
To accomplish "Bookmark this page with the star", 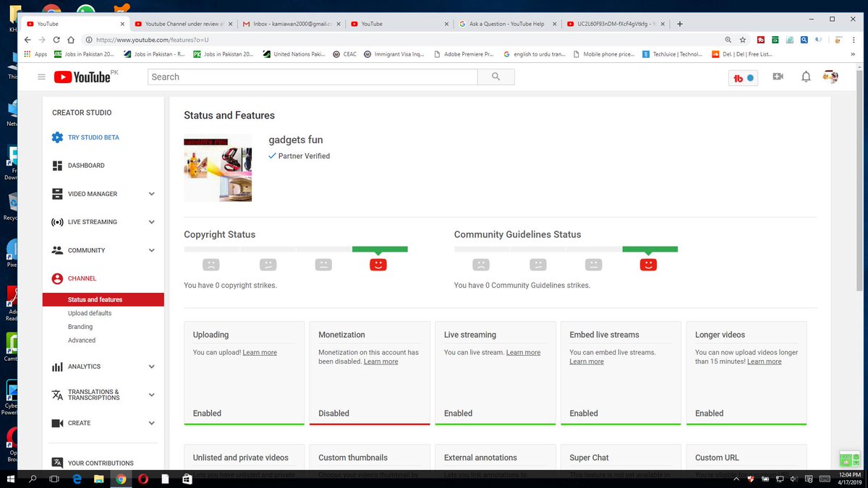I will click(743, 40).
